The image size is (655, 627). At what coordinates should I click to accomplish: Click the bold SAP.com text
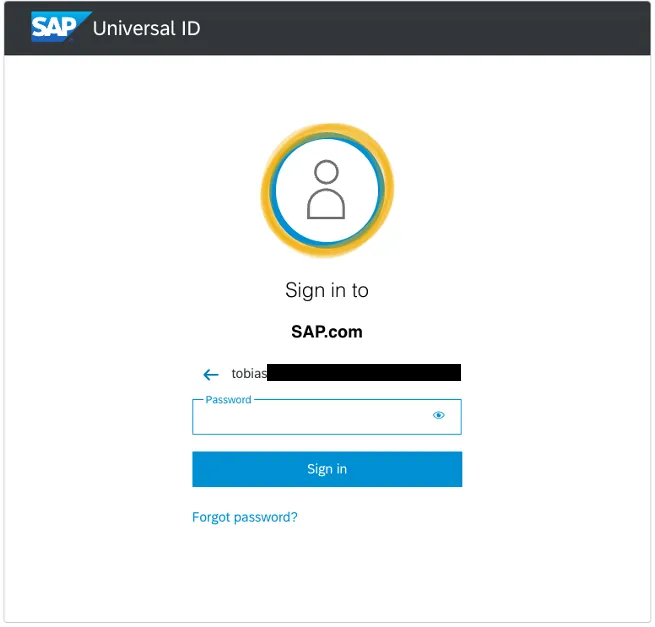327,332
